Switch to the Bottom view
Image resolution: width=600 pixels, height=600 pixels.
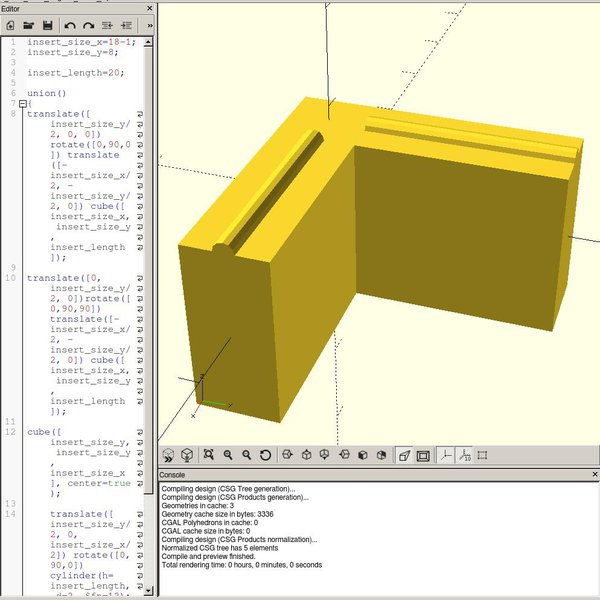(325, 455)
